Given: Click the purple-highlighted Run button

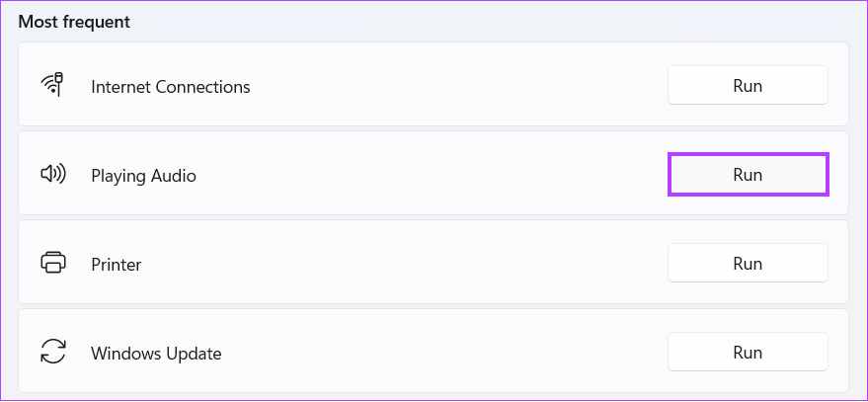Looking at the screenshot, I should pos(748,175).
